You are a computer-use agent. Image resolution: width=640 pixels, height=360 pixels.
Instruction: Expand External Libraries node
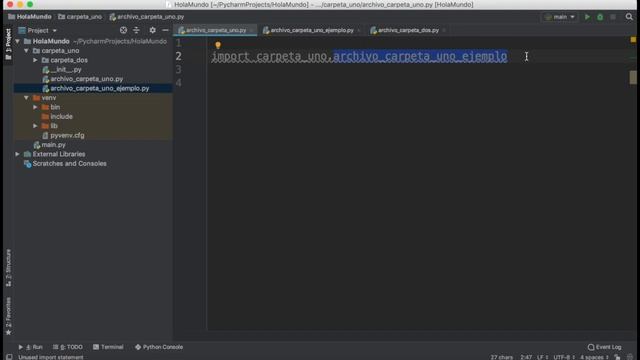[x=18, y=154]
